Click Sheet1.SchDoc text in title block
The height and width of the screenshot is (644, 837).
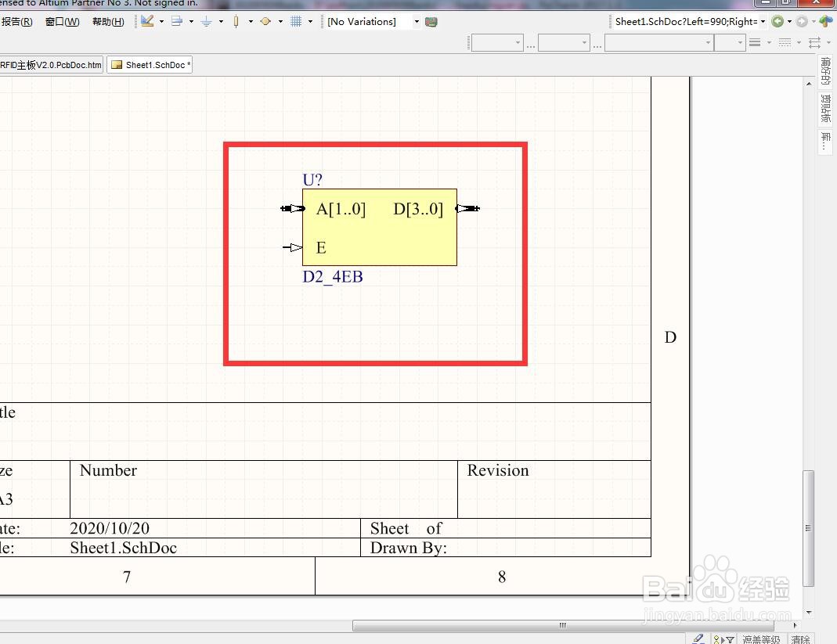pos(123,548)
